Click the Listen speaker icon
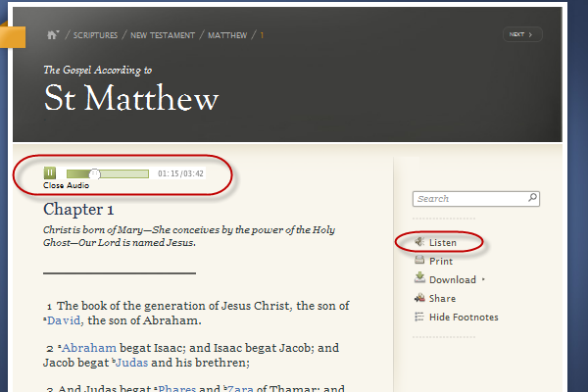The height and width of the screenshot is (392, 588). (x=418, y=242)
